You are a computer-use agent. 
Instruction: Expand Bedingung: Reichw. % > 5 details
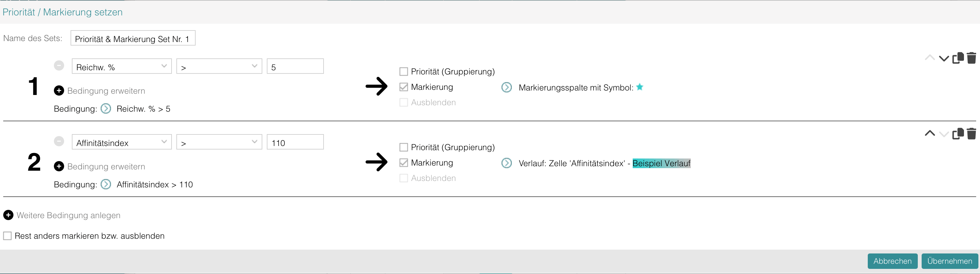[106, 108]
